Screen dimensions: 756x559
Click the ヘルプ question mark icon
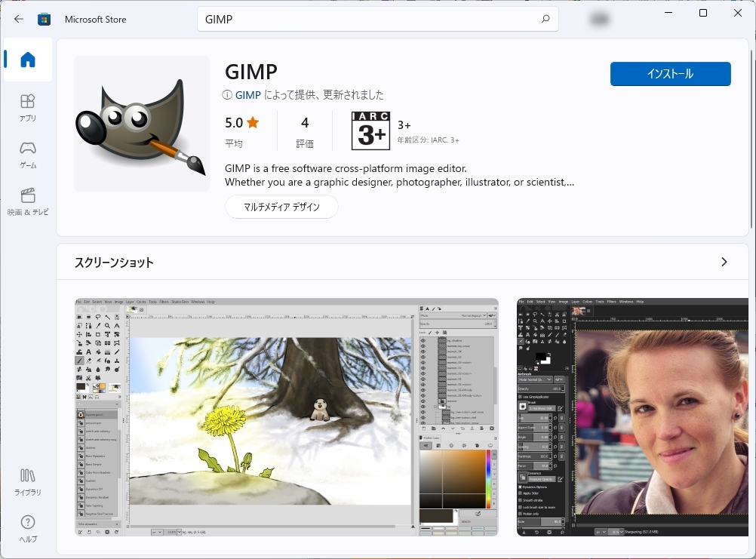pyautogui.click(x=27, y=522)
